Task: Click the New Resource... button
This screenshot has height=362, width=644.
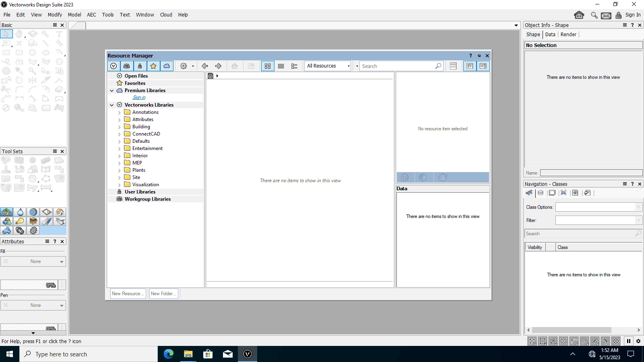Action: tap(128, 294)
